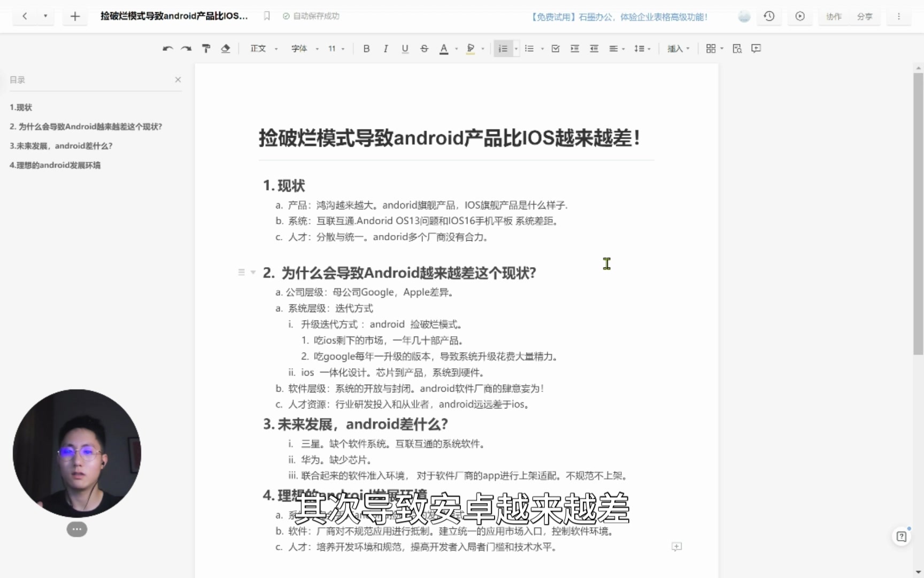Click the scrollbar down arrow
Image resolution: width=924 pixels, height=578 pixels.
click(x=918, y=572)
